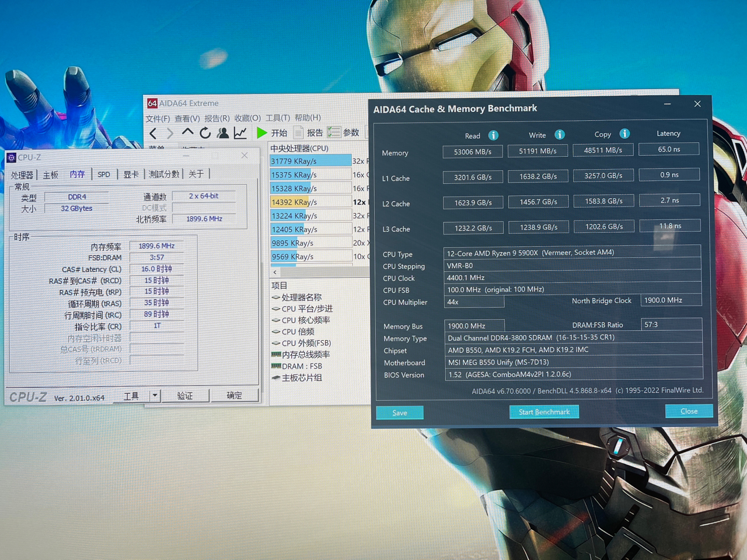Screen dimensions: 747x560
Task: Click the 验证 button in CPU-Z
Action: coord(185,395)
